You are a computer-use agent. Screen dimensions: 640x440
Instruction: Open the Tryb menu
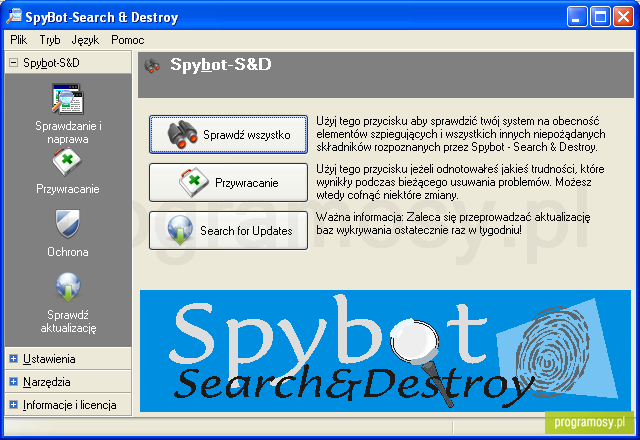tap(50, 40)
